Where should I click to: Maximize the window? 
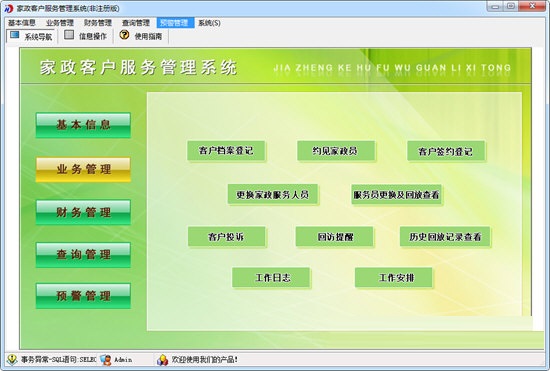coord(511,6)
